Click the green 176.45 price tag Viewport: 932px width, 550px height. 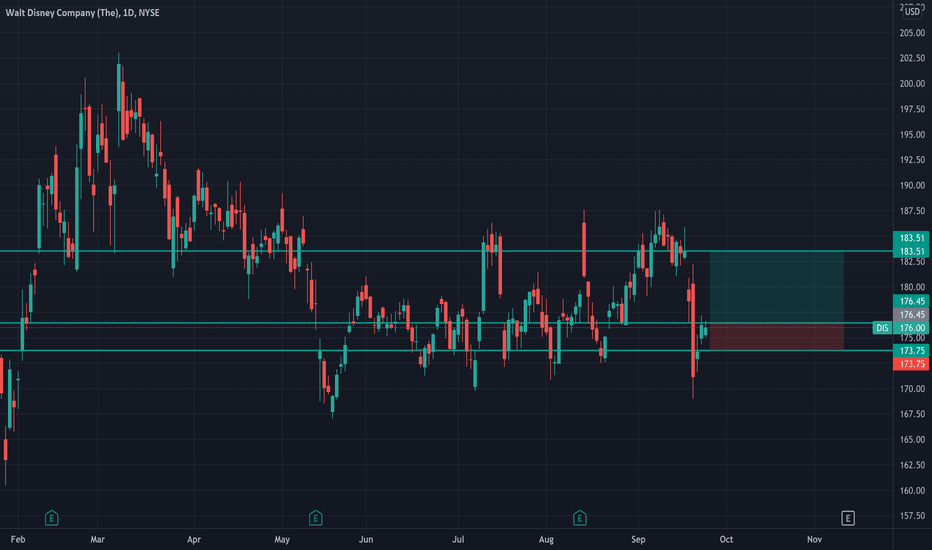911,301
